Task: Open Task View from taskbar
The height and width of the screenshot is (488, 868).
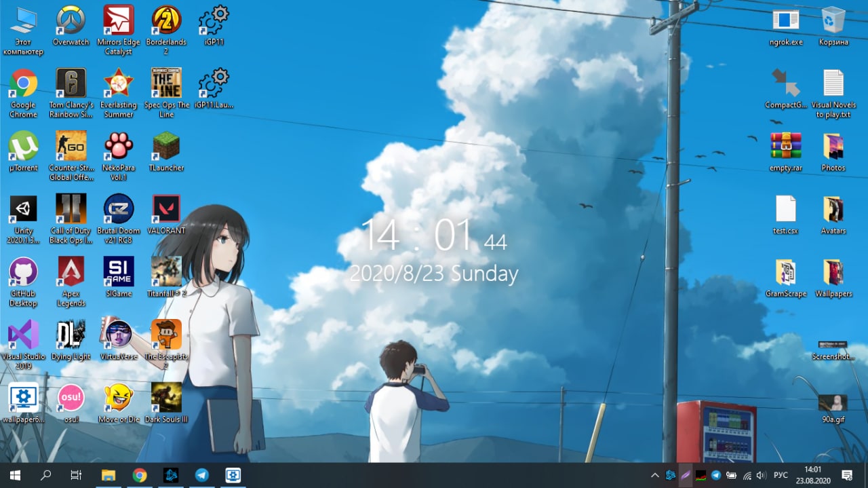Action: [x=77, y=475]
